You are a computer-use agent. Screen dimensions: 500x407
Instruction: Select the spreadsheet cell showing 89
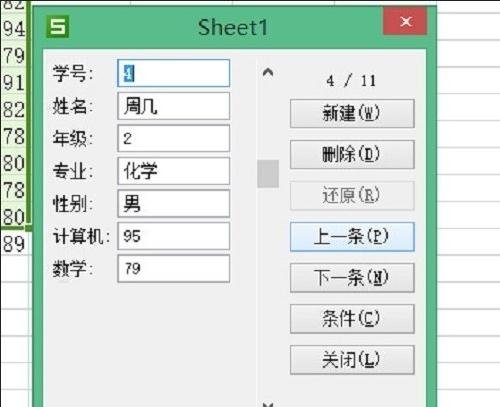pyautogui.click(x=15, y=244)
